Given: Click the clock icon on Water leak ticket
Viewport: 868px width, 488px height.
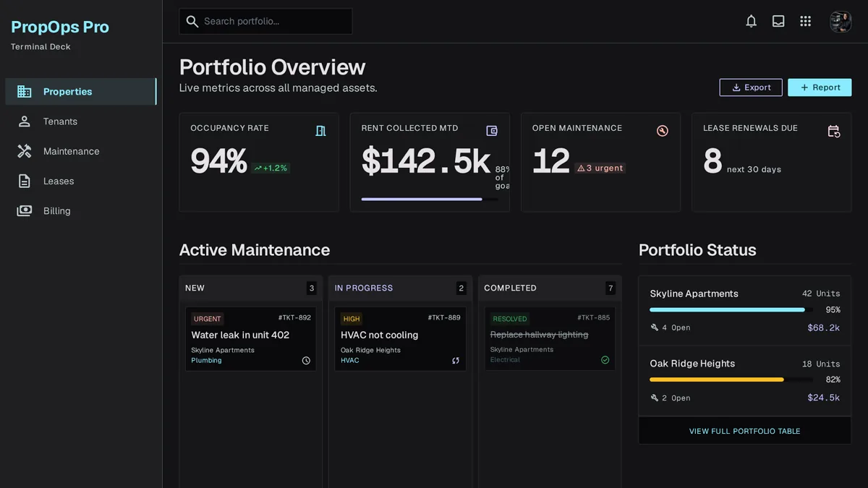Looking at the screenshot, I should (306, 361).
